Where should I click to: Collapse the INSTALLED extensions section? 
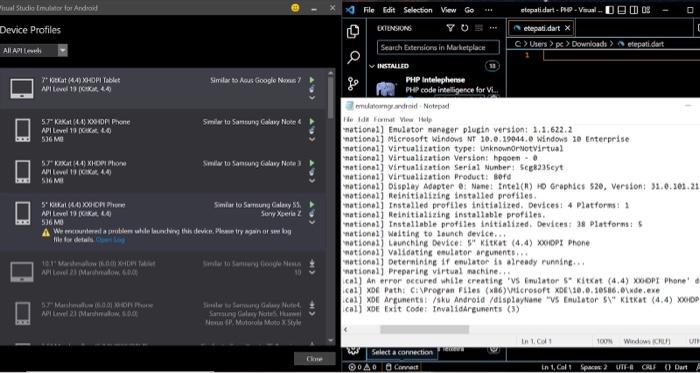click(372, 66)
